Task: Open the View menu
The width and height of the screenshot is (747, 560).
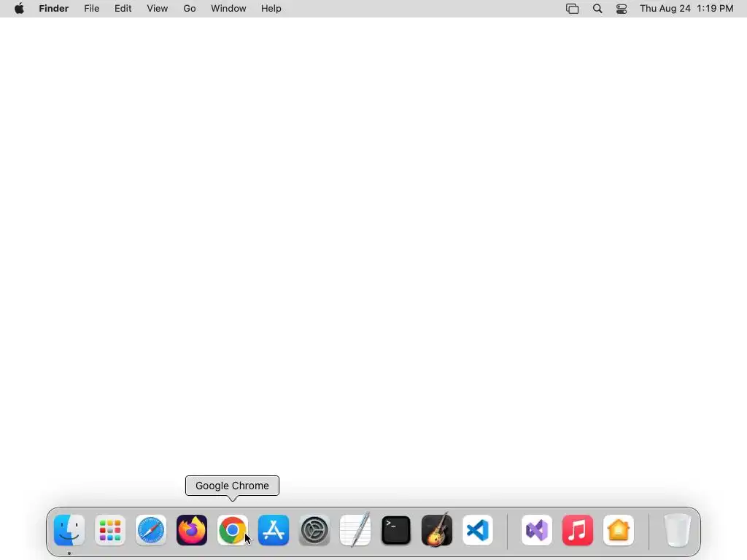Action: (x=158, y=9)
